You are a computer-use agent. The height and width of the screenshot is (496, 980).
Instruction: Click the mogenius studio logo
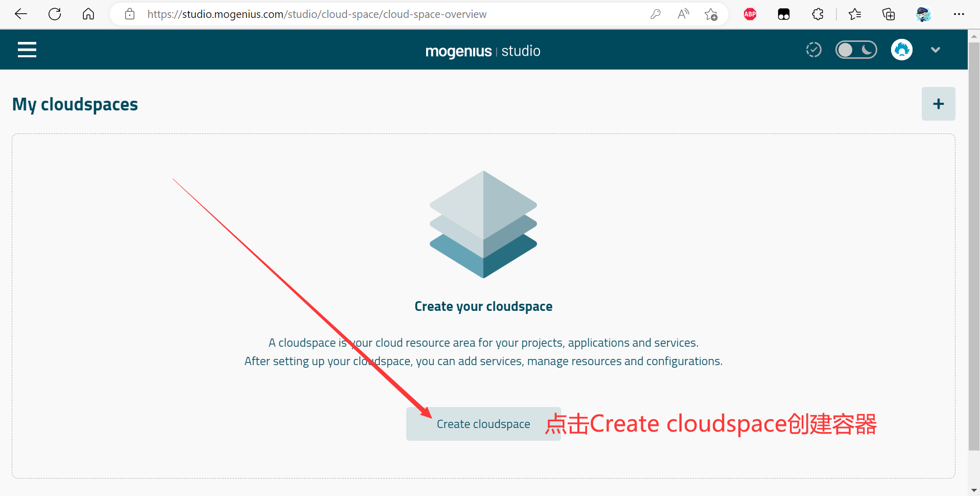483,51
